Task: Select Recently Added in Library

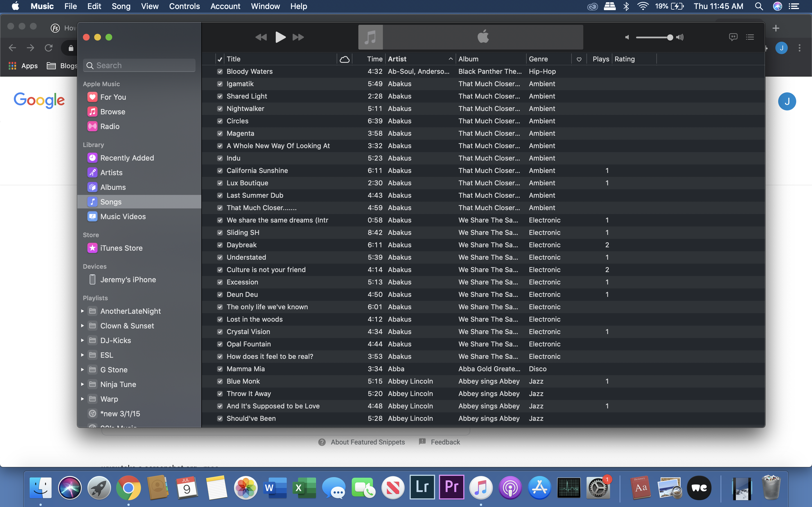Action: (127, 158)
